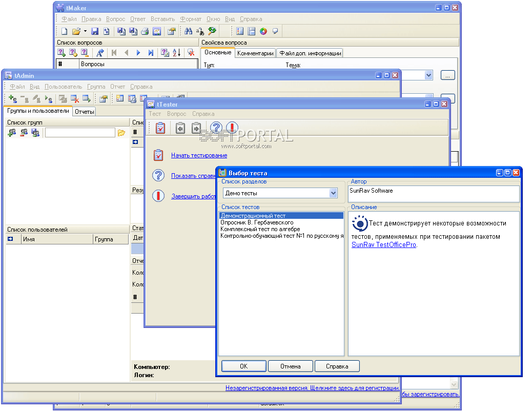The height and width of the screenshot is (412, 532).
Task: Click the Next question icon in tTester toolbar
Action: [196, 128]
